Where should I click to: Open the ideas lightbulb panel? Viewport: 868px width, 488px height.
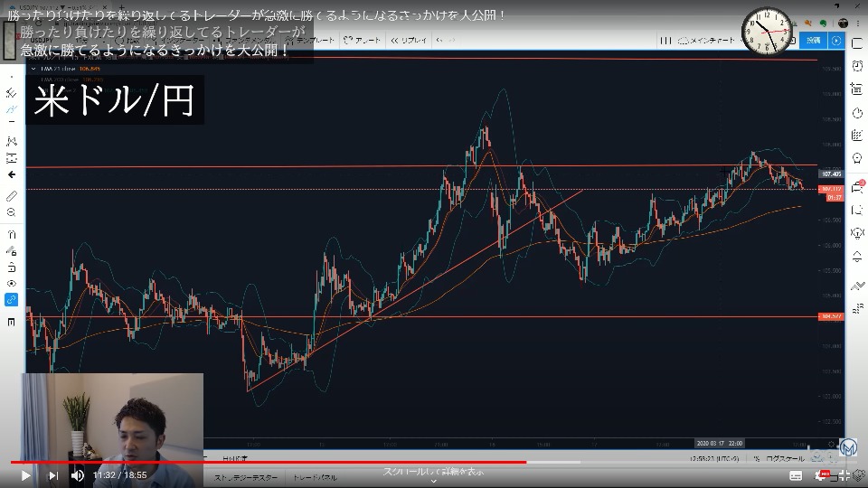(x=857, y=233)
